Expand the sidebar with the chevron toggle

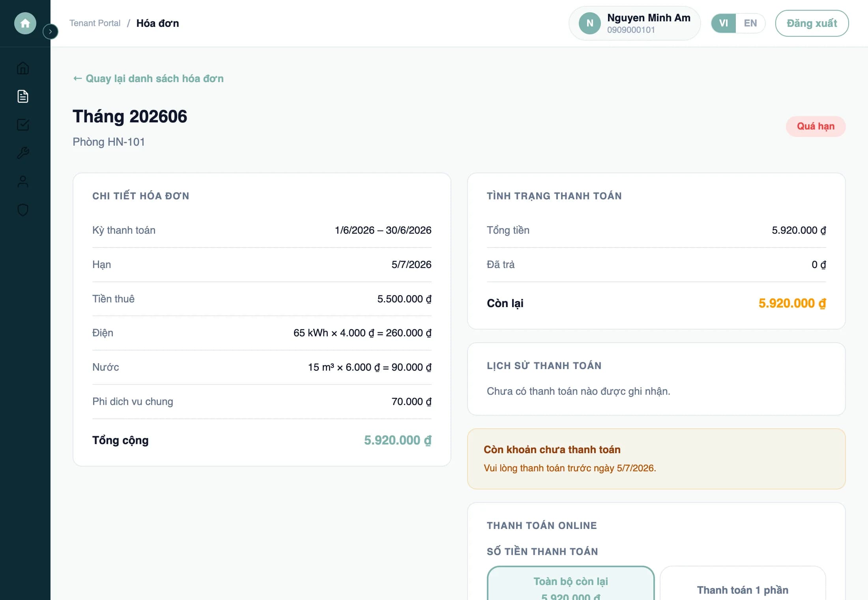(x=50, y=32)
